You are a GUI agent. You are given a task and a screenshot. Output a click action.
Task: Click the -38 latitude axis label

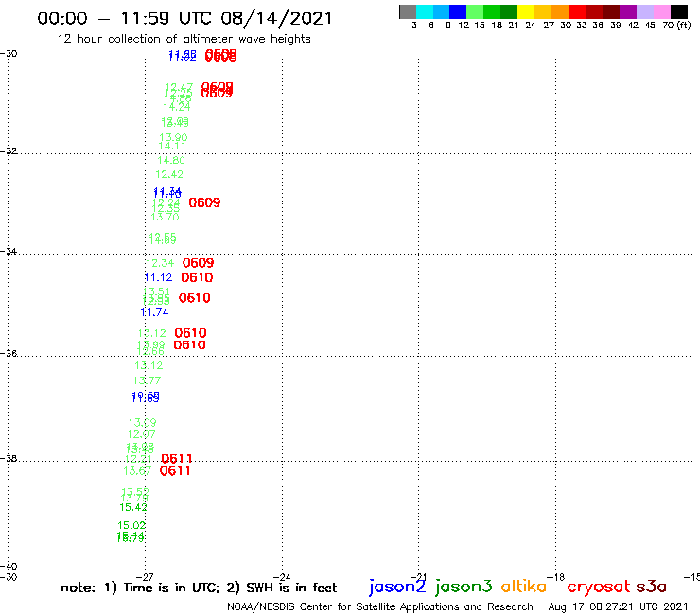coord(9,459)
